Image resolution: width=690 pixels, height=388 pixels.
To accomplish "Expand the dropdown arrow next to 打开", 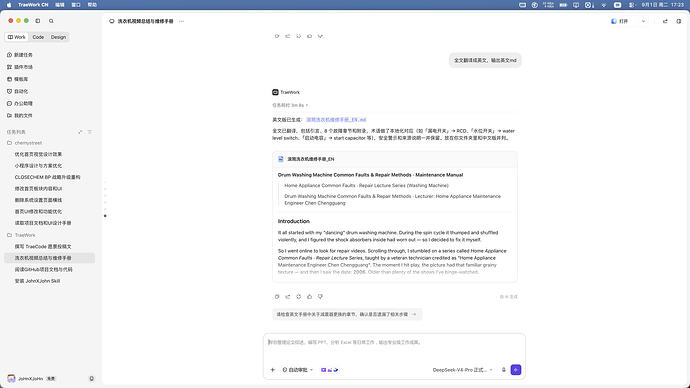I will [643, 21].
